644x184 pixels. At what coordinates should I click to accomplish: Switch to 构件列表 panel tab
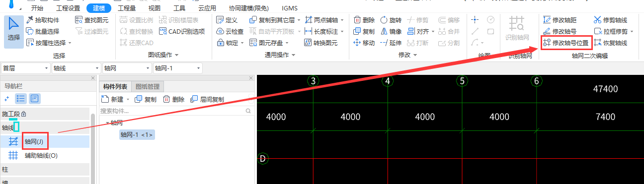click(x=115, y=87)
